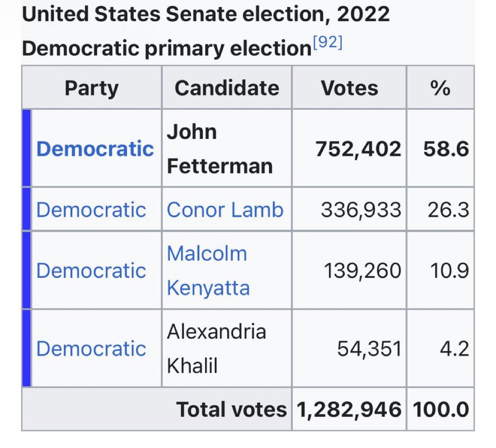Image resolution: width=496 pixels, height=448 pixels.
Task: Click the 1,282,946 total votes figure
Action: 349,409
